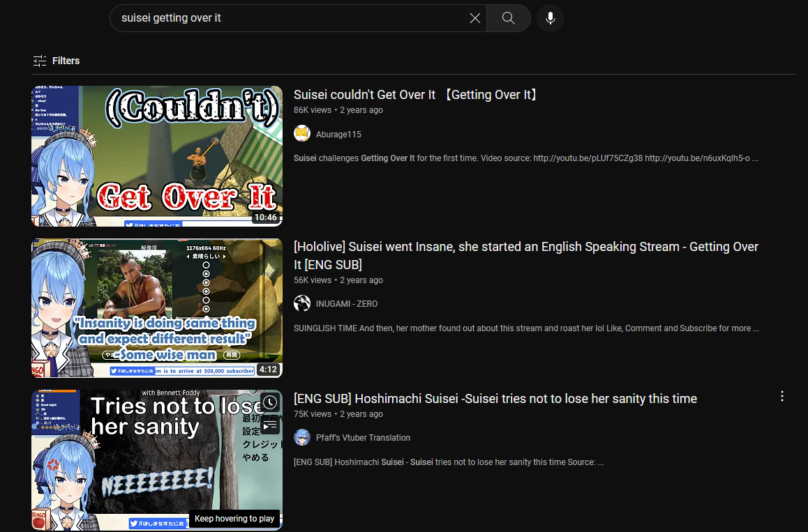The image size is (808, 532).
Task: Click '75K views • 2 years ago' metadata
Action: click(338, 414)
